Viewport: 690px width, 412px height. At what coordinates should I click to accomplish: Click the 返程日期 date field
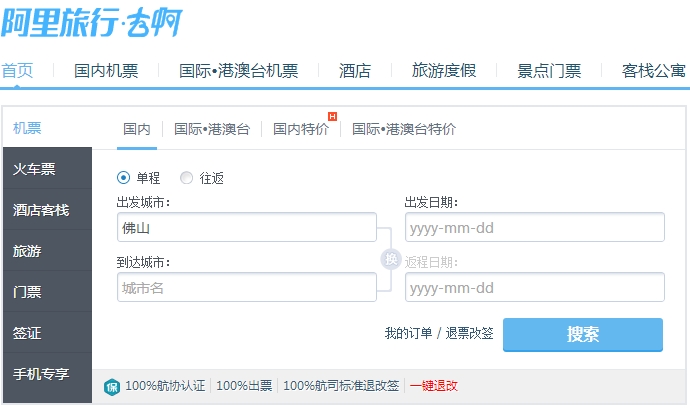point(535,287)
